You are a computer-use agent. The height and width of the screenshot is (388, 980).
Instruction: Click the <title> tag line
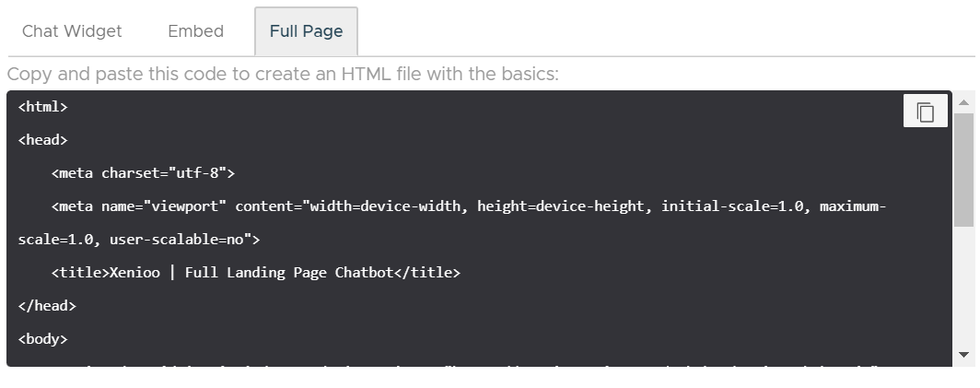coord(255,273)
